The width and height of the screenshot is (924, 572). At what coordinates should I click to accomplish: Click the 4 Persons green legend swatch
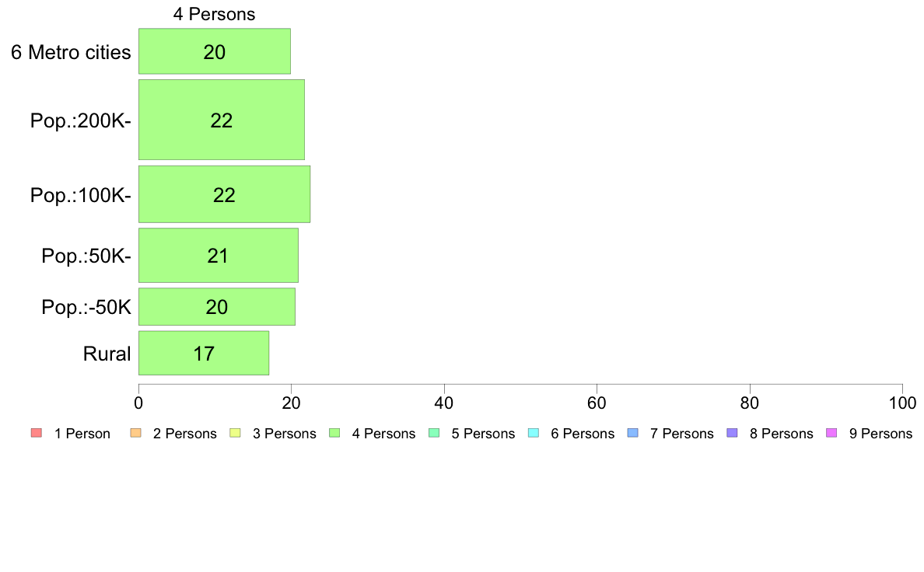pyautogui.click(x=334, y=433)
